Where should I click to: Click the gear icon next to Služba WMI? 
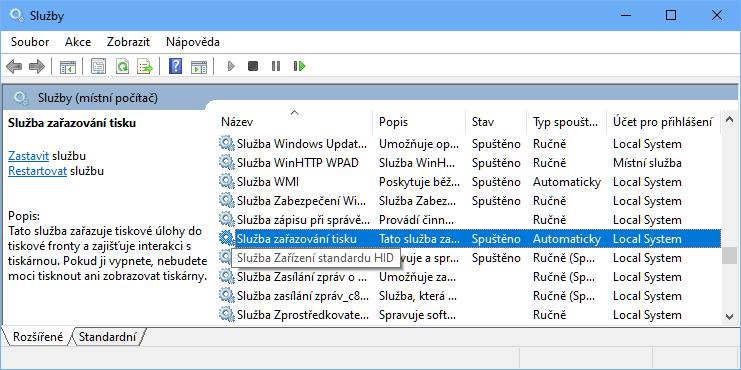coord(227,182)
